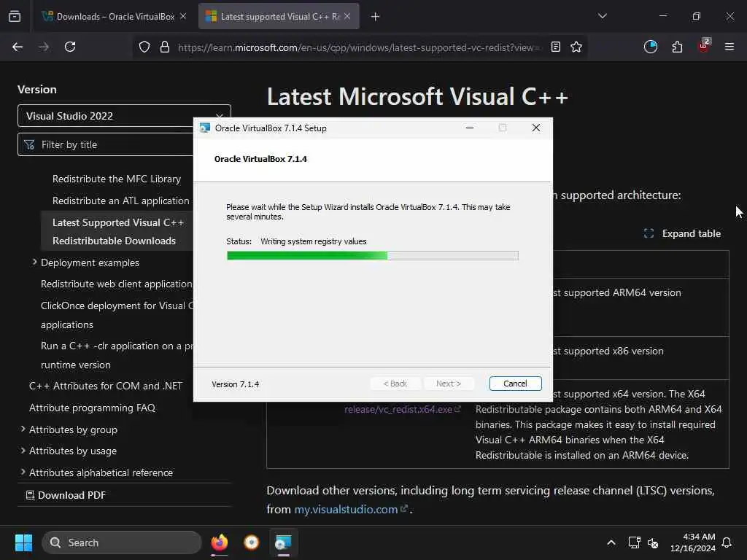Click the forward navigation arrow

[x=44, y=47]
